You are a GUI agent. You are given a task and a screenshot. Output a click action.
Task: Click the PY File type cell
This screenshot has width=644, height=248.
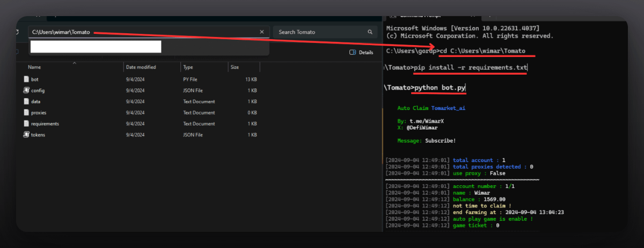click(x=191, y=79)
